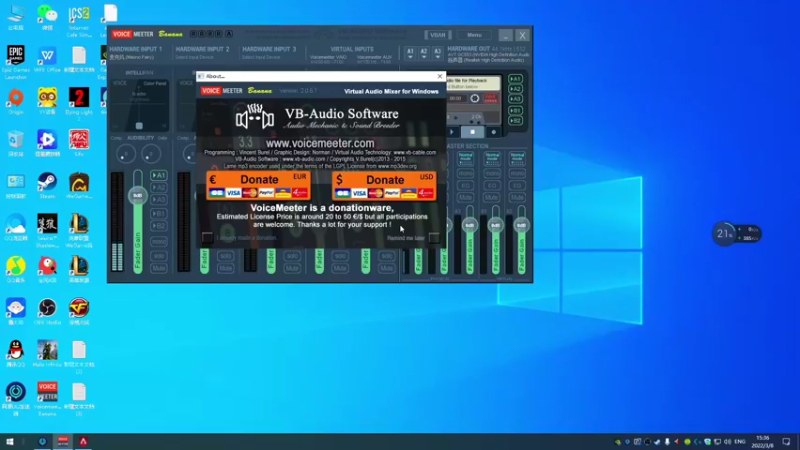The height and width of the screenshot is (450, 800).
Task: Open the A2 hardware output device dropdown
Action: tap(423, 53)
